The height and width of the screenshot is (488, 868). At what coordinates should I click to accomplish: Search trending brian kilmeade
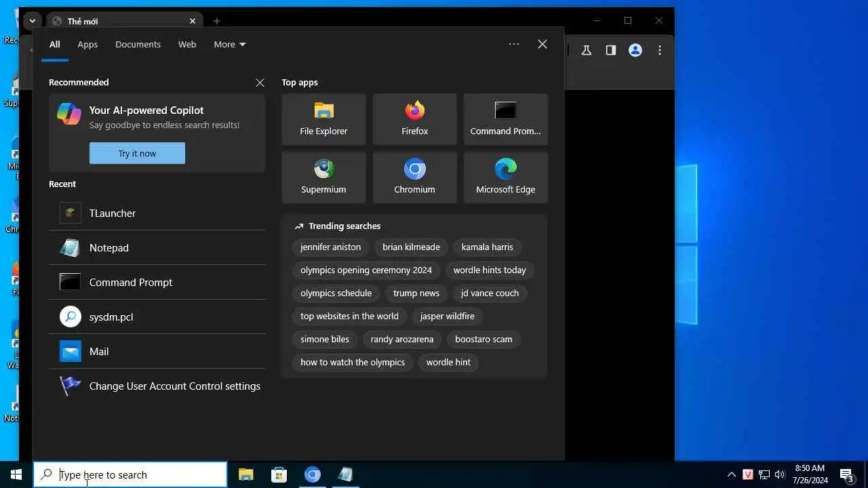point(411,247)
